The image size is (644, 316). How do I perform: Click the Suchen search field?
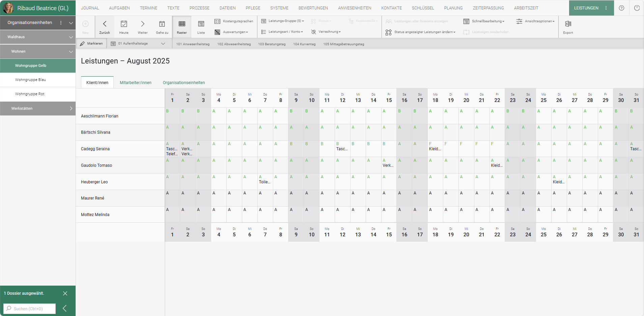pos(30,309)
